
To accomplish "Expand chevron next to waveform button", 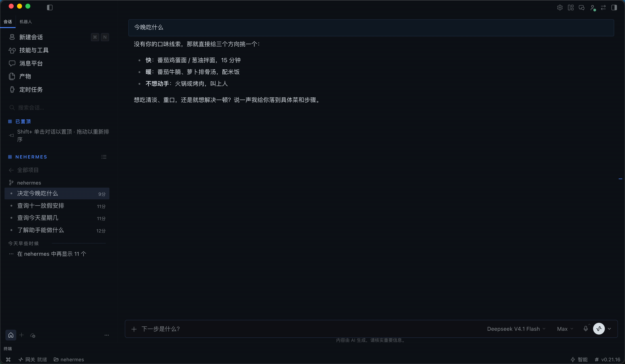I will (x=609, y=329).
